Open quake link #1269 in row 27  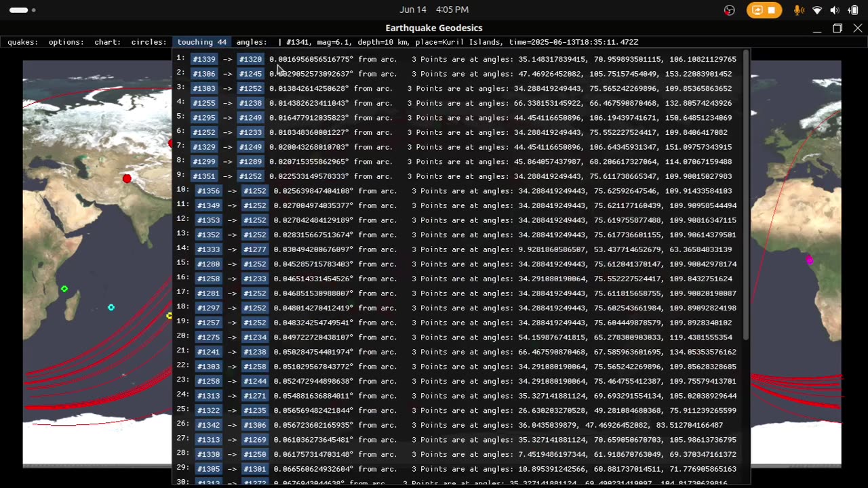click(x=255, y=440)
